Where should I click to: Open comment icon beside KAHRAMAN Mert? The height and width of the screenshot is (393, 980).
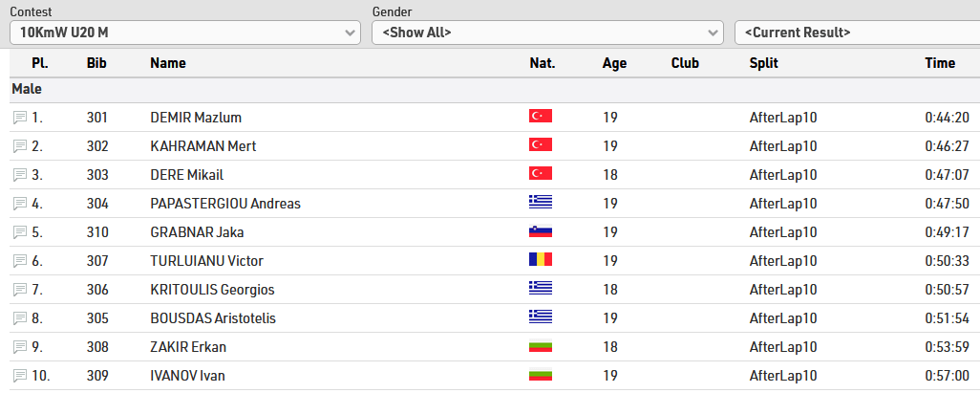click(20, 146)
